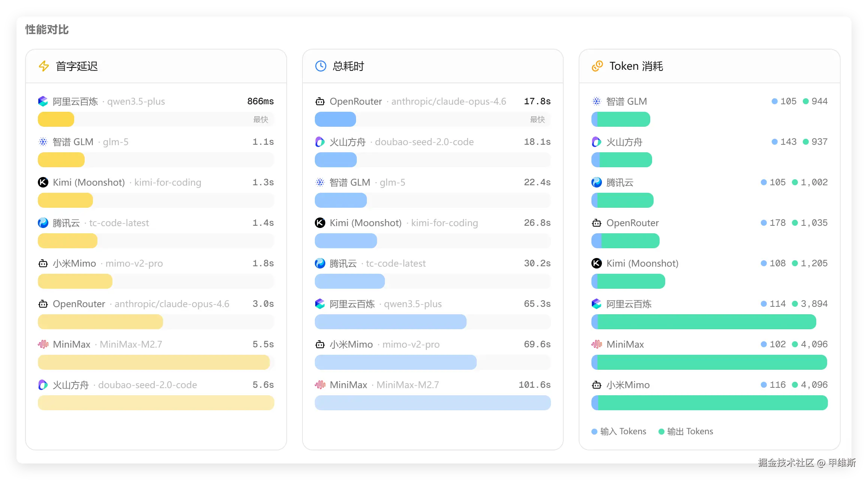Click the coin icon beside Token 消耗
Image resolution: width=868 pixels, height=480 pixels.
click(597, 66)
